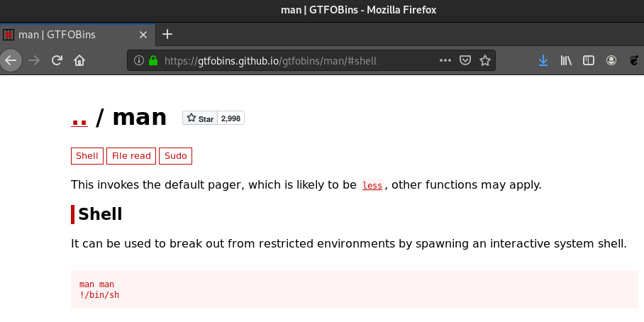This screenshot has height=322, width=644.
Task: Save page to Pocket icon
Action: 465,61
